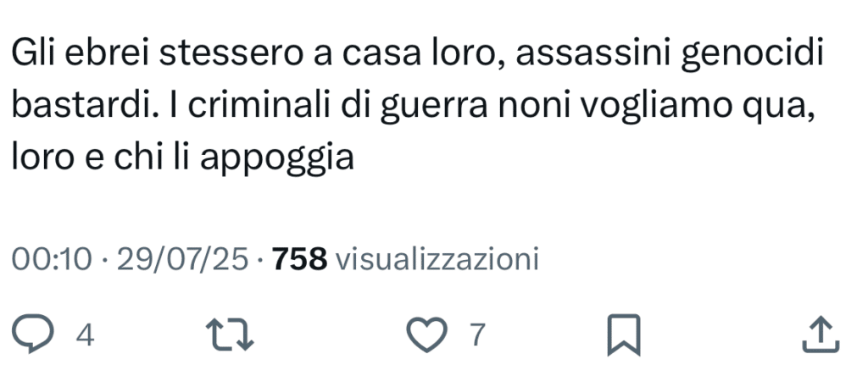Click the post date 29/07/25
868x365 pixels.
pyautogui.click(x=183, y=259)
